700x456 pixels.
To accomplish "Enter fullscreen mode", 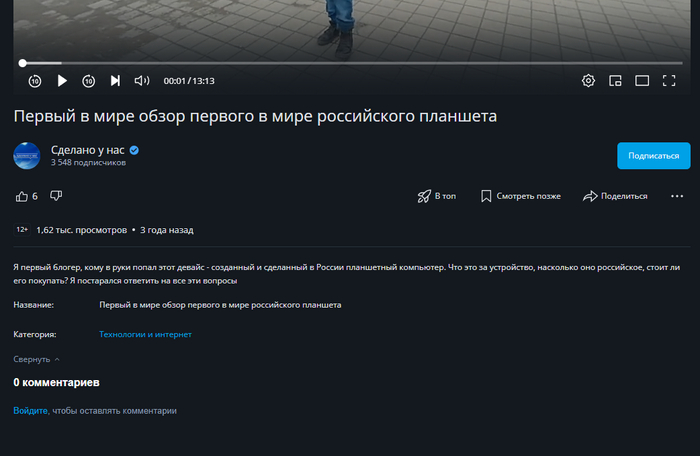I will click(669, 80).
